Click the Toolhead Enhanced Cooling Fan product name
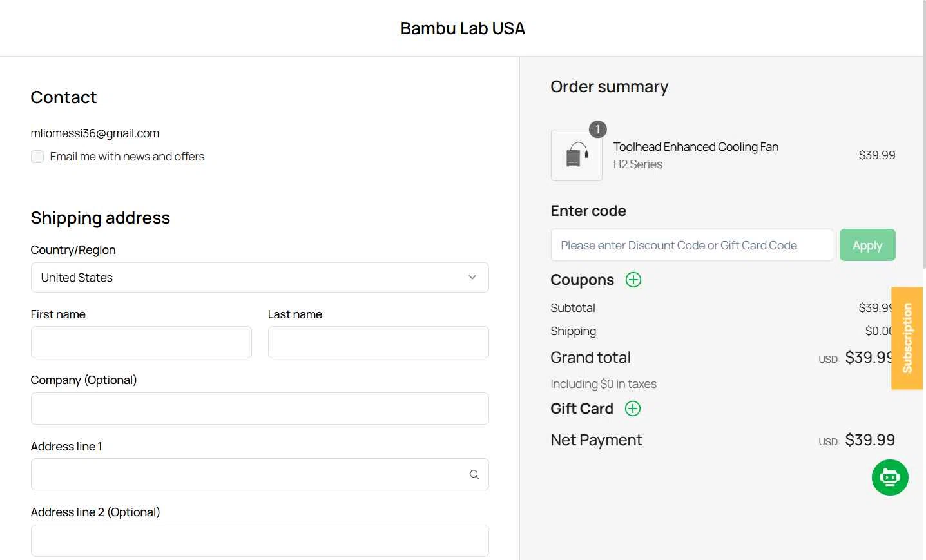The height and width of the screenshot is (560, 926). pos(696,147)
